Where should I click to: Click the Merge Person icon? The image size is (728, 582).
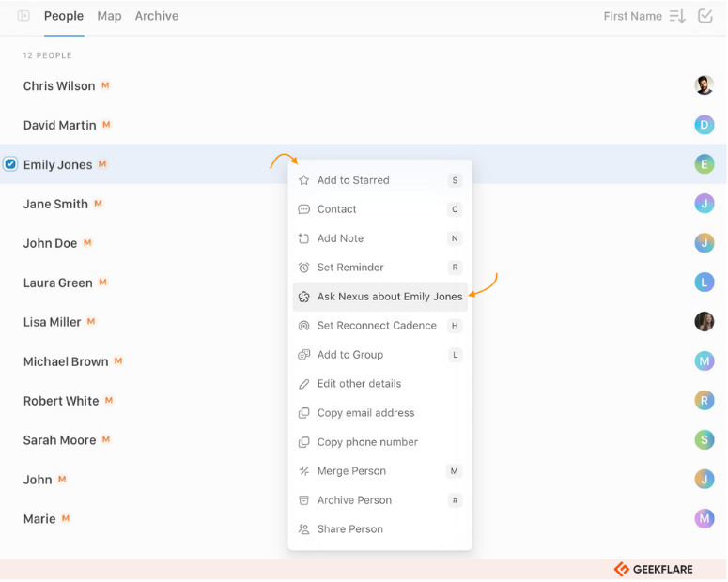(303, 471)
